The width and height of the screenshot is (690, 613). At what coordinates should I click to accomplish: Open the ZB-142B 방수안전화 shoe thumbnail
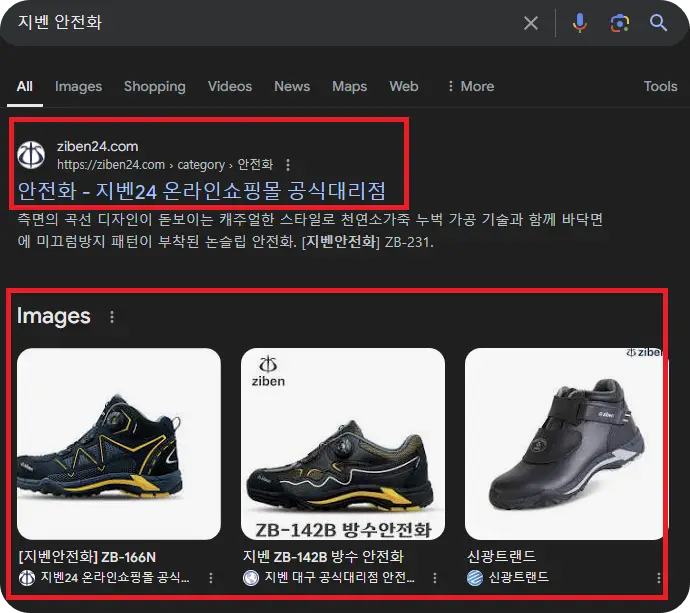pyautogui.click(x=343, y=444)
